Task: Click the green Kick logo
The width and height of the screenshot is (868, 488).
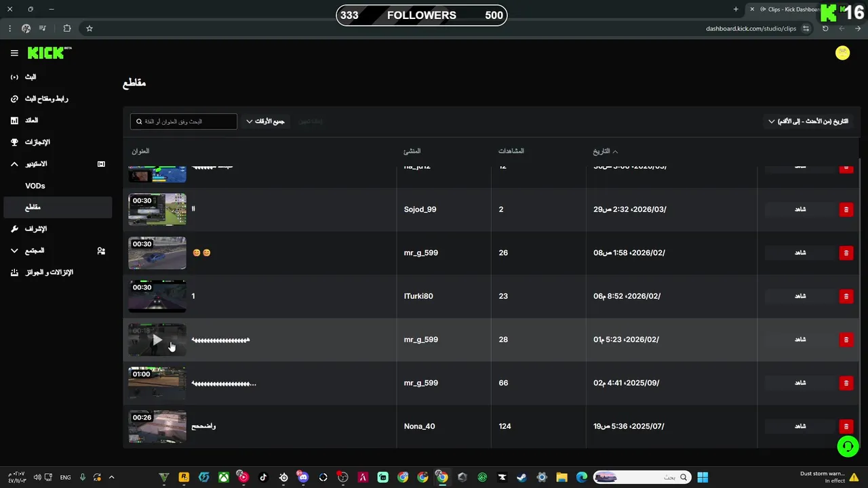Action: [49, 53]
